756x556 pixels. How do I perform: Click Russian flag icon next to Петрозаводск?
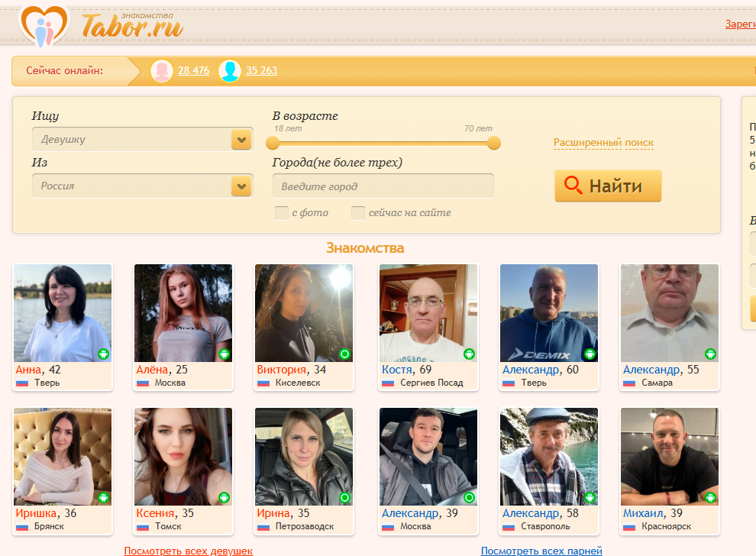(x=263, y=527)
